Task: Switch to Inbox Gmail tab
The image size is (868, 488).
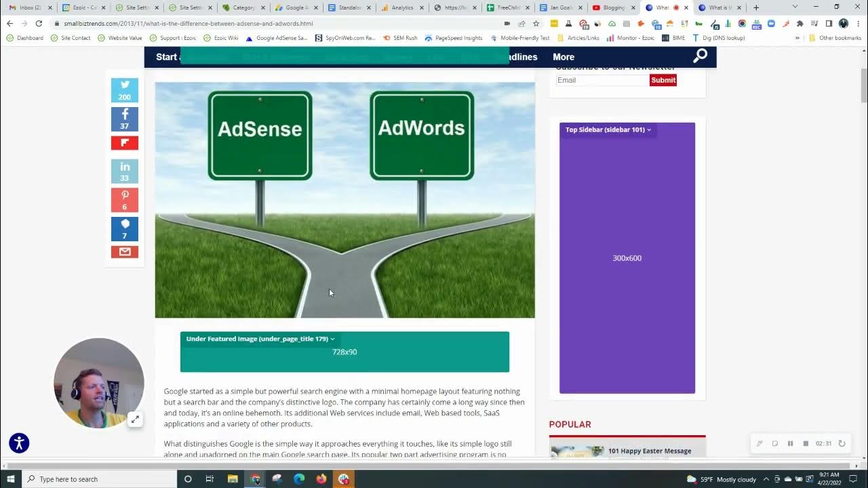Action: [31, 7]
